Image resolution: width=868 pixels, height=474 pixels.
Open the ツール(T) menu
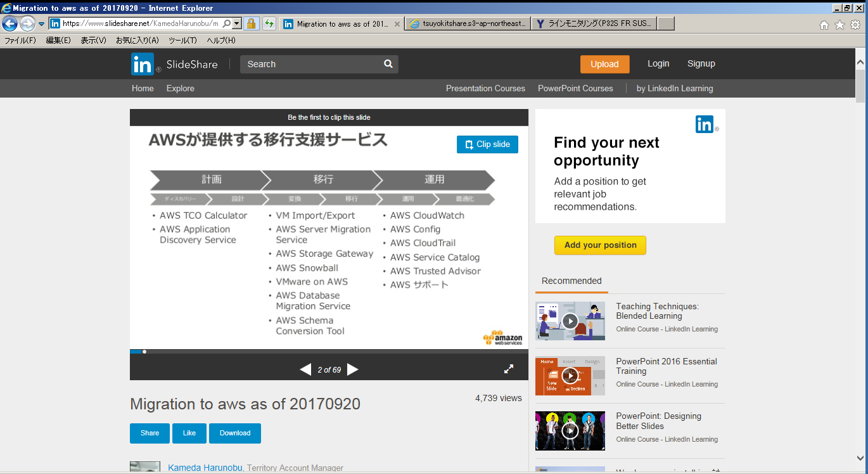pos(182,41)
